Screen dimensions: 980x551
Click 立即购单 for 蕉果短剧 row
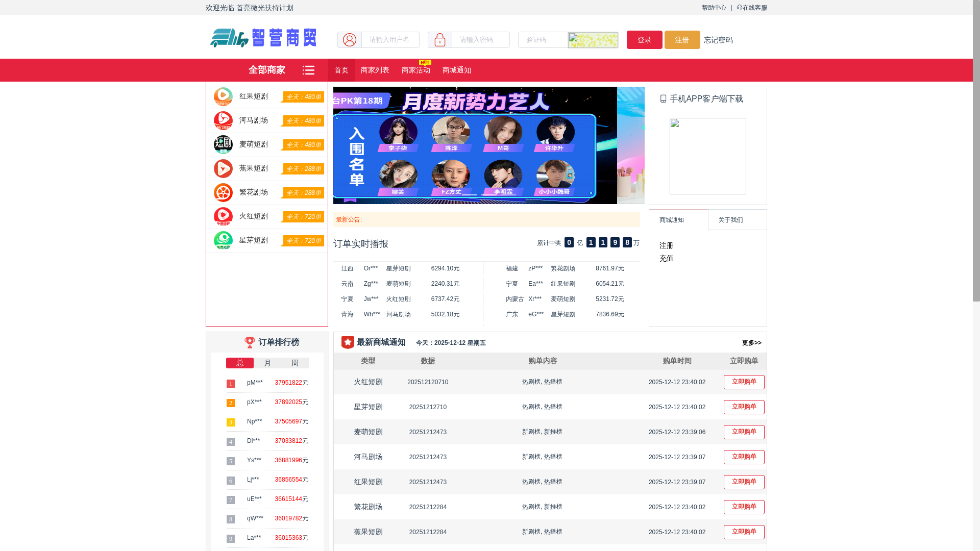point(744,532)
